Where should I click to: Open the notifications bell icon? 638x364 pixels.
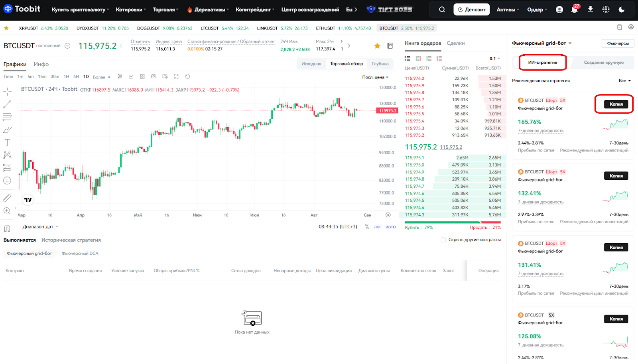(x=574, y=10)
